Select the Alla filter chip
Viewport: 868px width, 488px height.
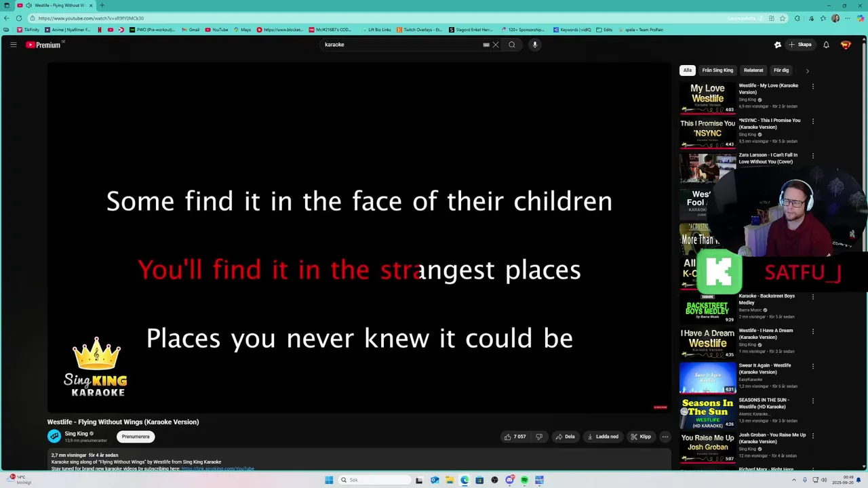(x=688, y=70)
